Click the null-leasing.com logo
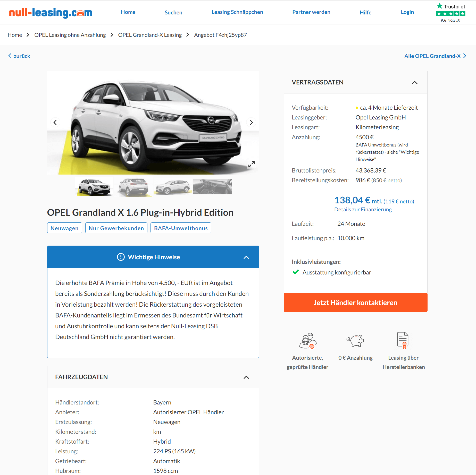Screen dimensions: 476x475 (x=51, y=12)
